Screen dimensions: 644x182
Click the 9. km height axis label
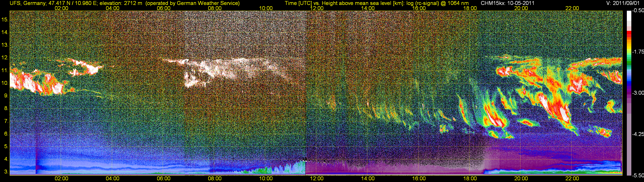coord(6,96)
